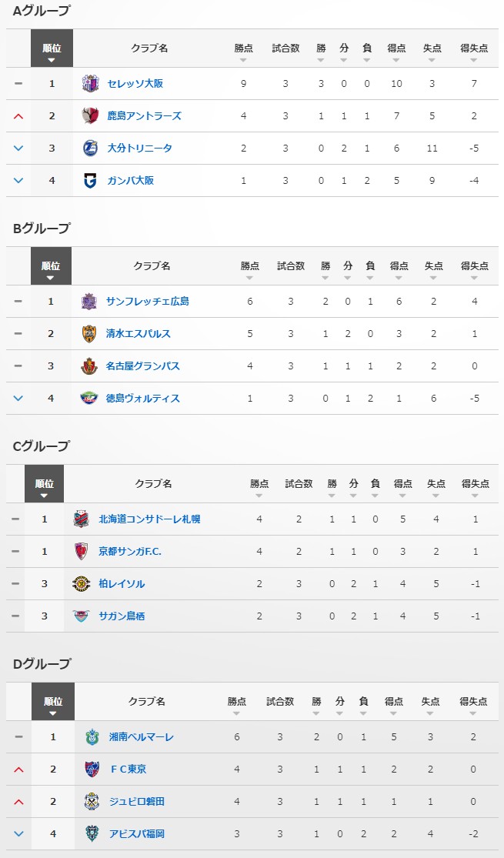
Task: Sort C Group by 試合数 column
Action: pyautogui.click(x=299, y=487)
